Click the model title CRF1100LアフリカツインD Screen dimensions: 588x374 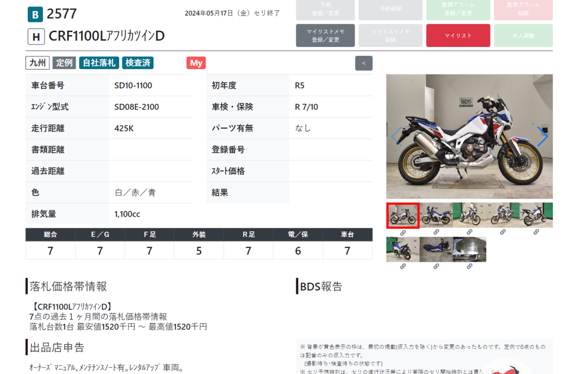(x=107, y=36)
